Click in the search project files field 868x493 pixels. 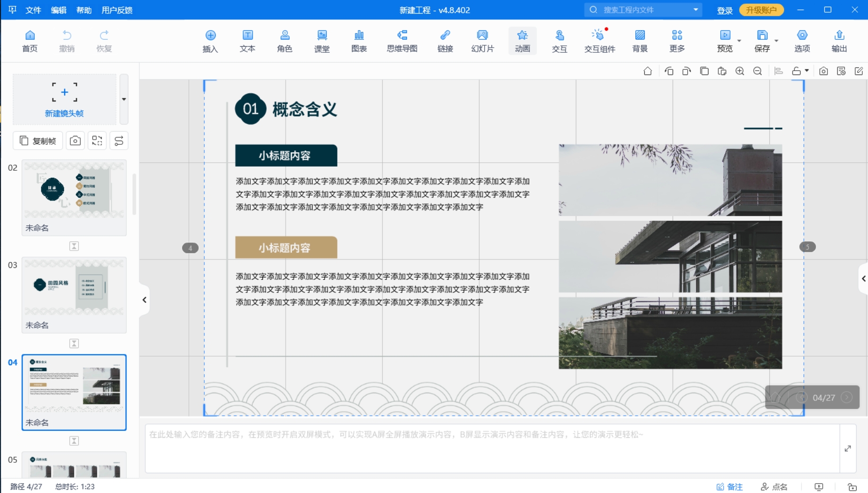coord(644,10)
